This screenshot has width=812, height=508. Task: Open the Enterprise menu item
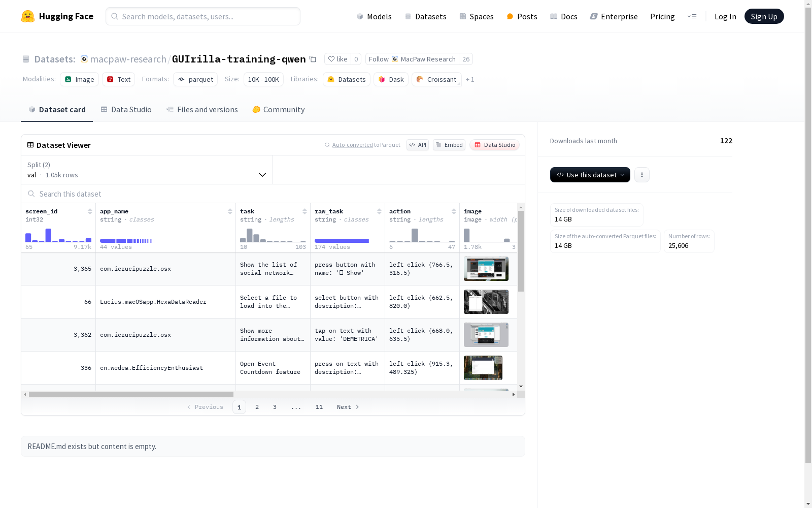(614, 16)
